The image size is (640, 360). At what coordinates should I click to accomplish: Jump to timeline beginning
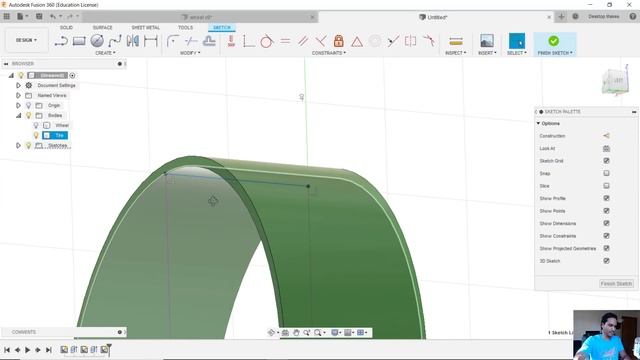(7, 350)
